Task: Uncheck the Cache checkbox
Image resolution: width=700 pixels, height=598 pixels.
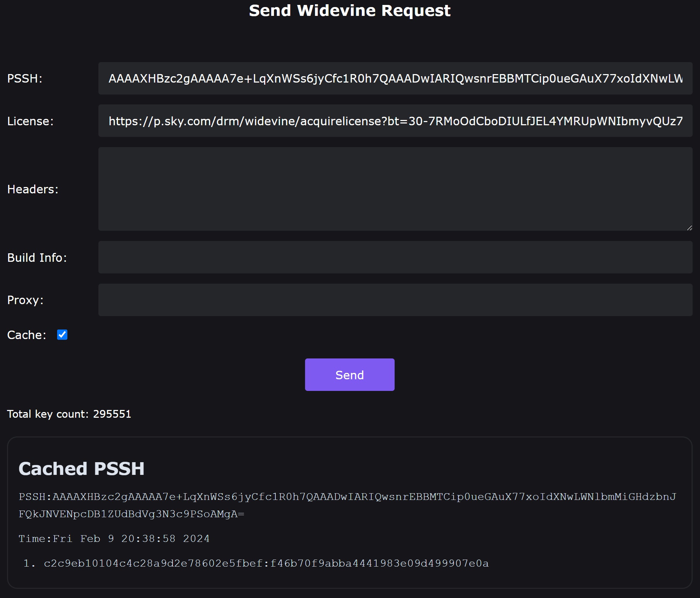Action: pos(62,334)
